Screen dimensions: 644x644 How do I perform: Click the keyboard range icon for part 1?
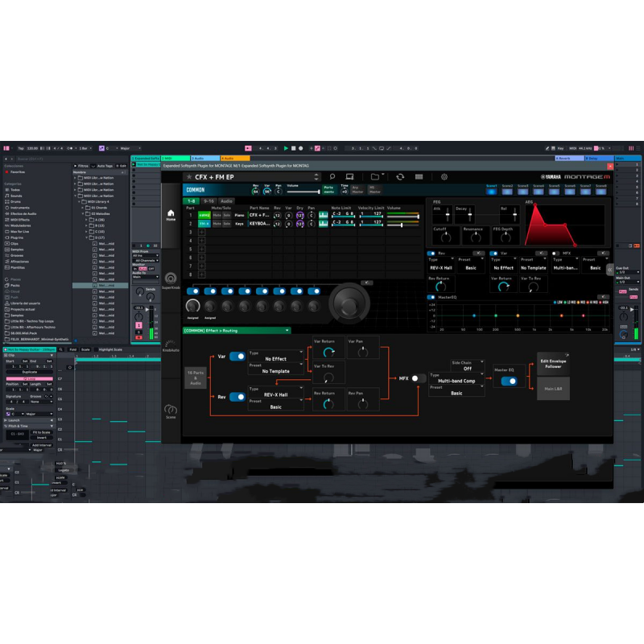coord(324,215)
